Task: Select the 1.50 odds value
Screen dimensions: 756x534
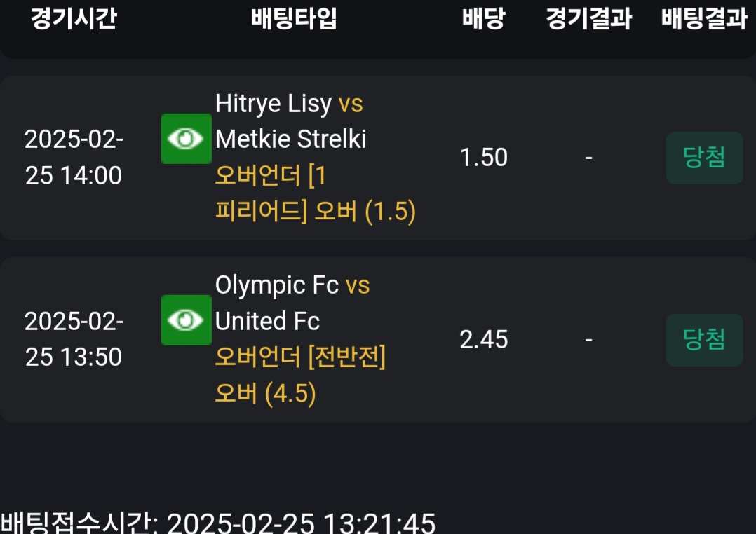Action: point(483,158)
